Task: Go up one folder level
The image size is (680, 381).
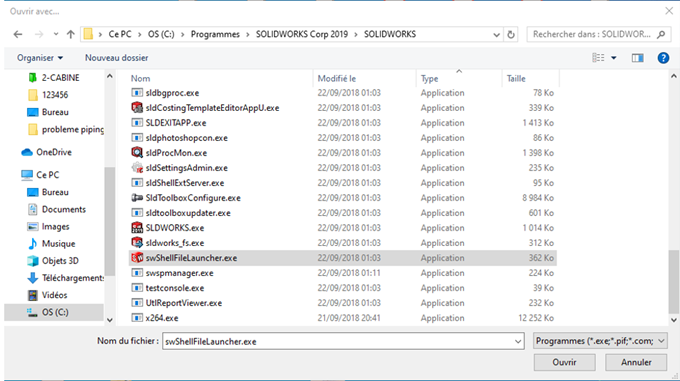Action: point(71,34)
